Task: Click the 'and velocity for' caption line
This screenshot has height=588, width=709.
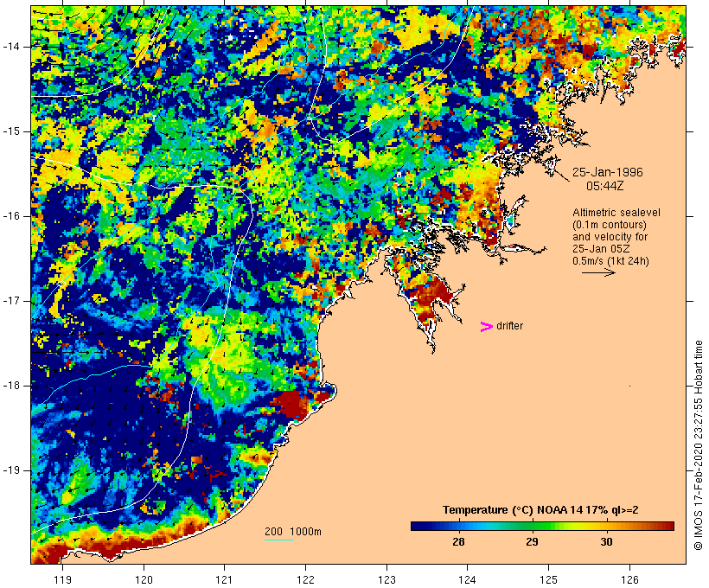Action: point(610,237)
